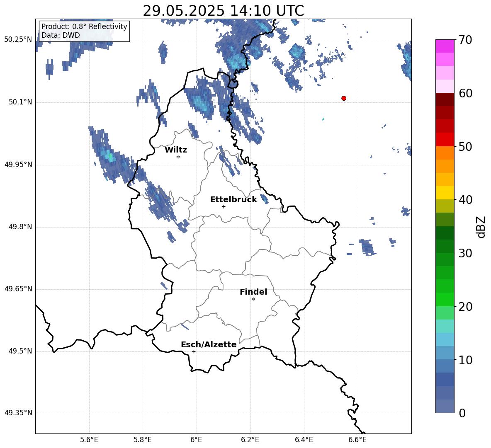Screen dimensions: 491x448
Task: Click the 6.4°E longitude label
Action: coord(304,440)
